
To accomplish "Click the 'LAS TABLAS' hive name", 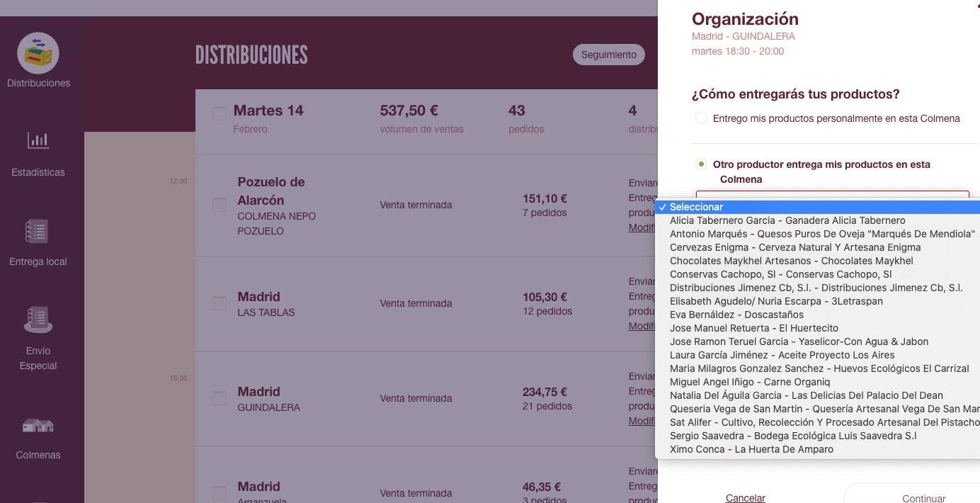I will (x=266, y=312).
